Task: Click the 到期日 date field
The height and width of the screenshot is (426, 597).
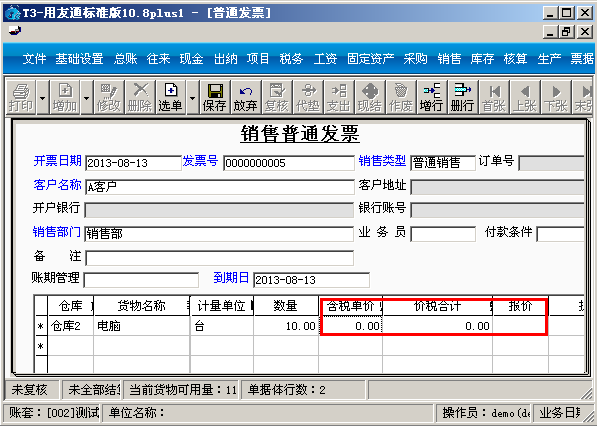Action: [311, 280]
